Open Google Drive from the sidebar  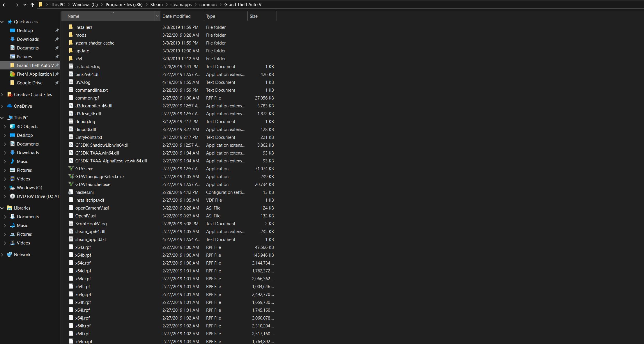click(x=29, y=83)
